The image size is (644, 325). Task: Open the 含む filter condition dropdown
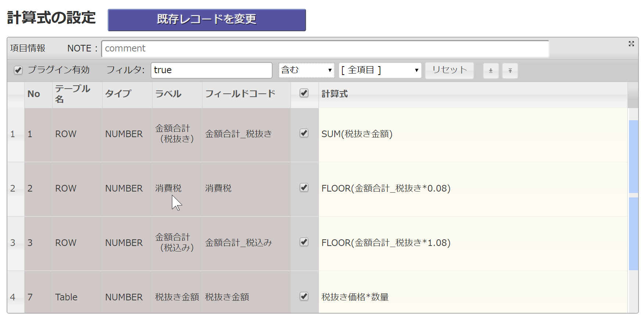[306, 70]
